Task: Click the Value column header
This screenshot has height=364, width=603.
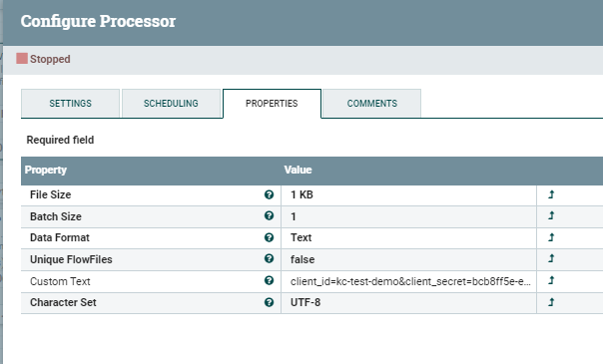Action: tap(298, 170)
